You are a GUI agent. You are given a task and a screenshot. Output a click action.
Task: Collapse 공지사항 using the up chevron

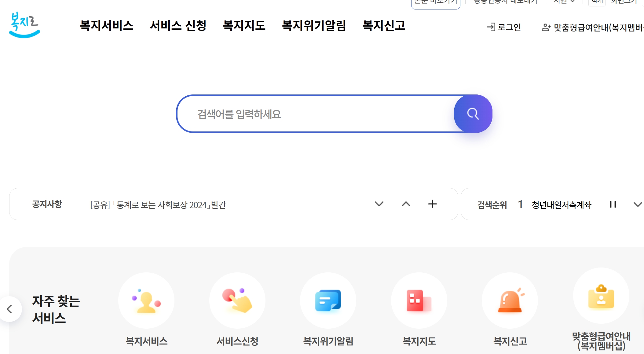pos(406,204)
